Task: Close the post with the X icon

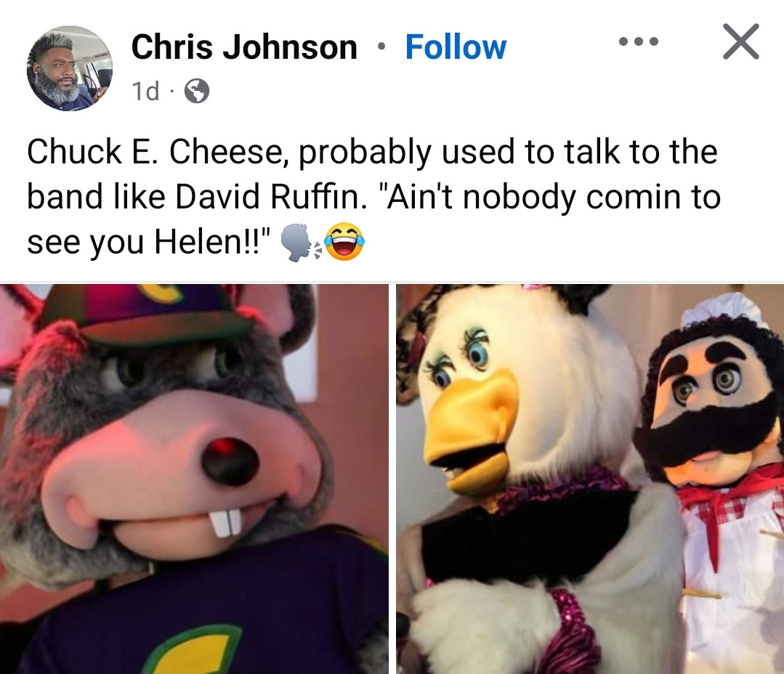Action: coord(741,41)
